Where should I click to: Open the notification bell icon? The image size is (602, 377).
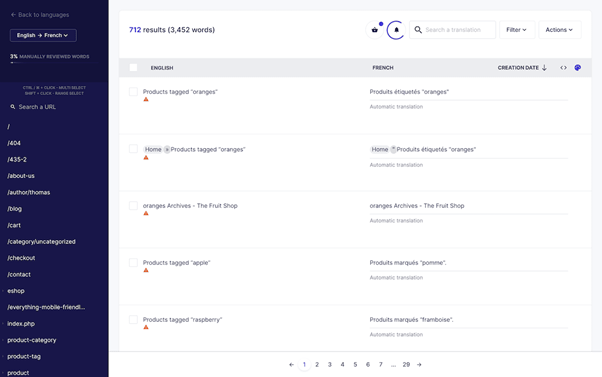click(396, 30)
